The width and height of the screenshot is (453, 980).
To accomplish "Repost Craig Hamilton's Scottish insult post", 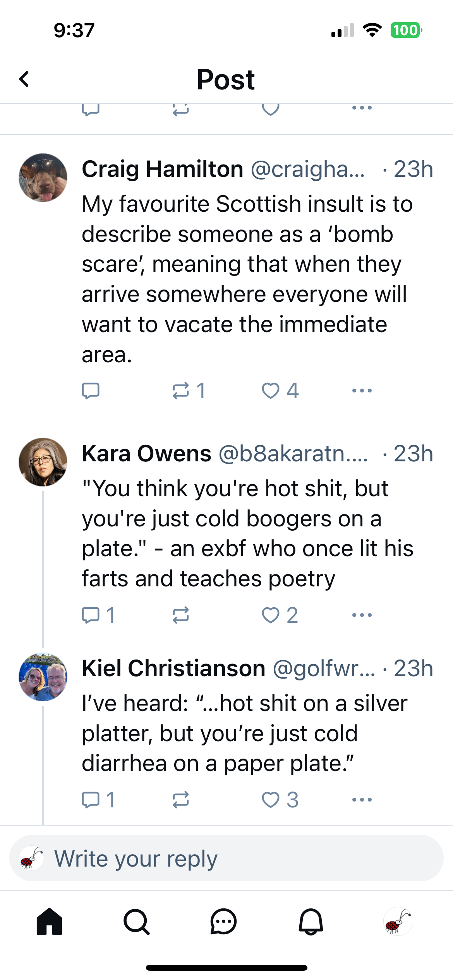I will 181,391.
